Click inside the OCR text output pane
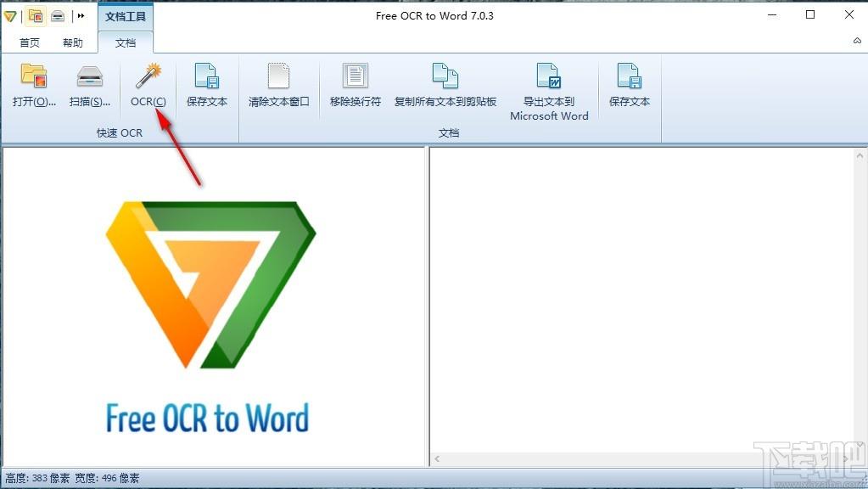 pos(642,299)
